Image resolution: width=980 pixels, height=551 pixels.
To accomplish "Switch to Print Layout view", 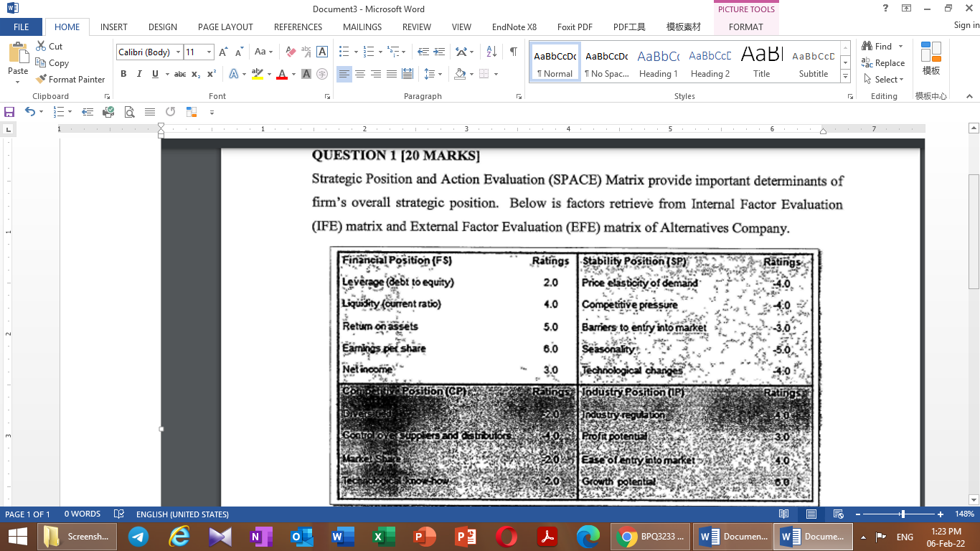I will pos(811,514).
